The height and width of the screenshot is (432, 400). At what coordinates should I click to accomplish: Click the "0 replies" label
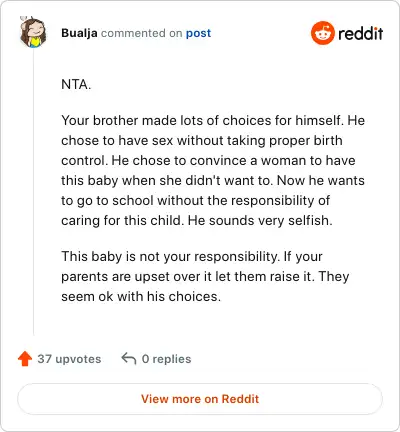click(x=166, y=359)
